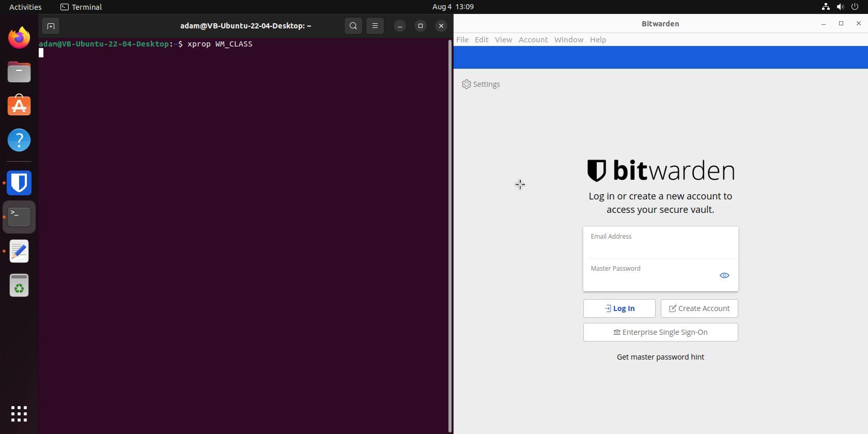Click Enterprise Single Sign-On button
This screenshot has width=868, height=434.
pos(661,332)
